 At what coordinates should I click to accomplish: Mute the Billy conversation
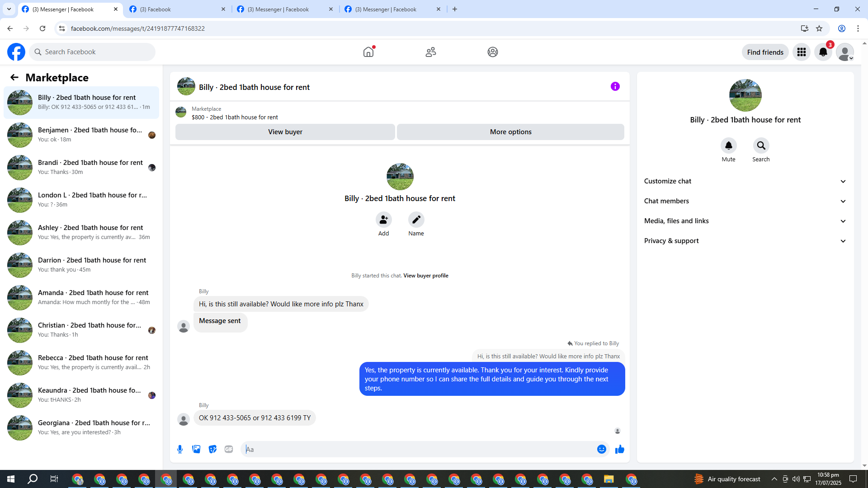click(729, 145)
